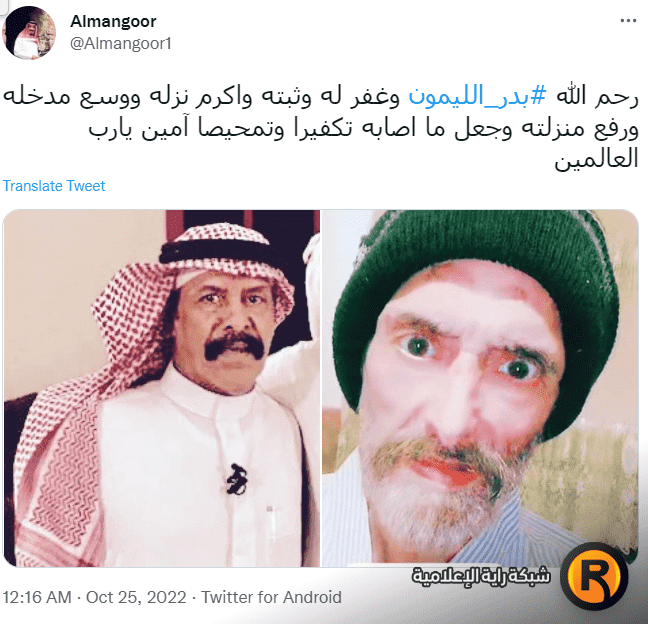Click the word العالمين ending the tweet
The image size is (648, 624).
tap(596, 159)
